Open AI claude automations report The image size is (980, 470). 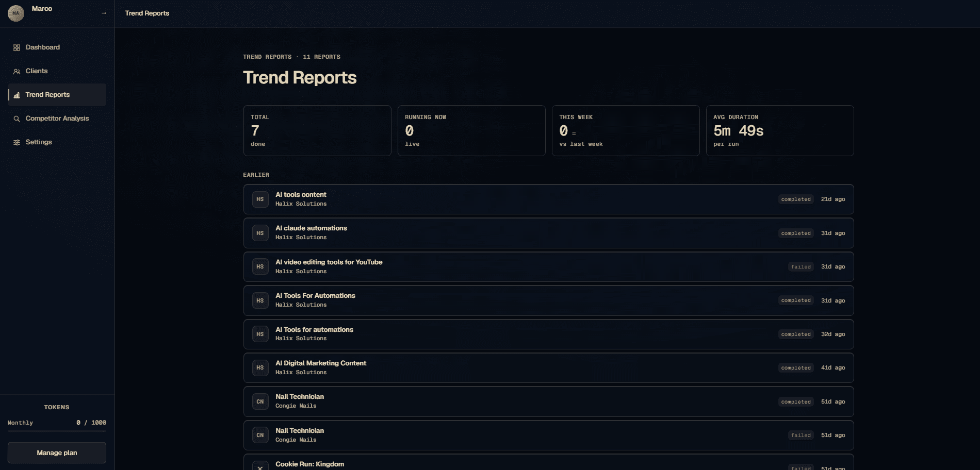coord(548,233)
